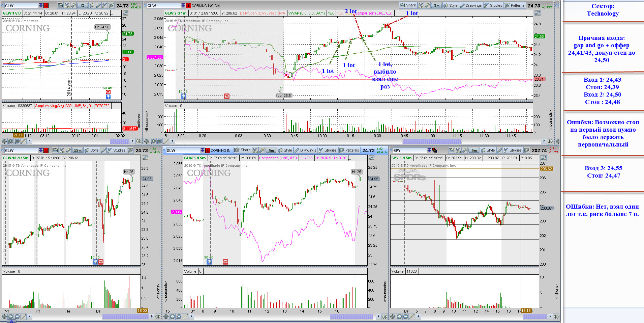
Task: Click colored flag icon beside SPY symbol
Action: (434, 150)
